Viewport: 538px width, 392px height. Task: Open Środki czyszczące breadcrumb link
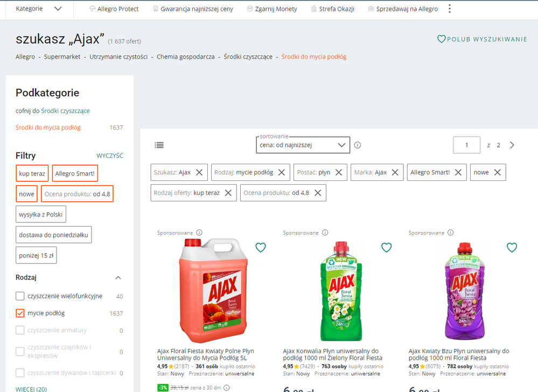coord(248,57)
